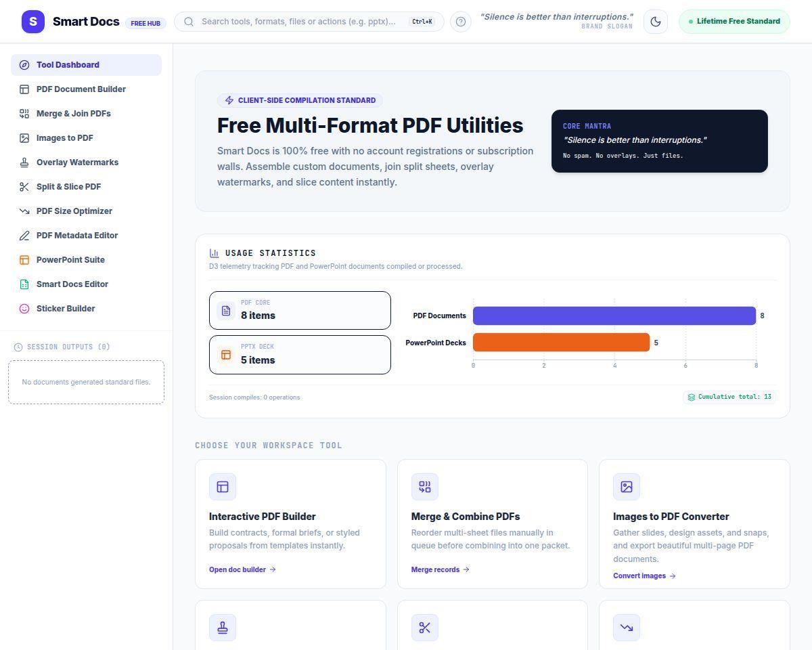
Task: Open PowerPoint Suite from sidebar
Action: click(x=86, y=260)
